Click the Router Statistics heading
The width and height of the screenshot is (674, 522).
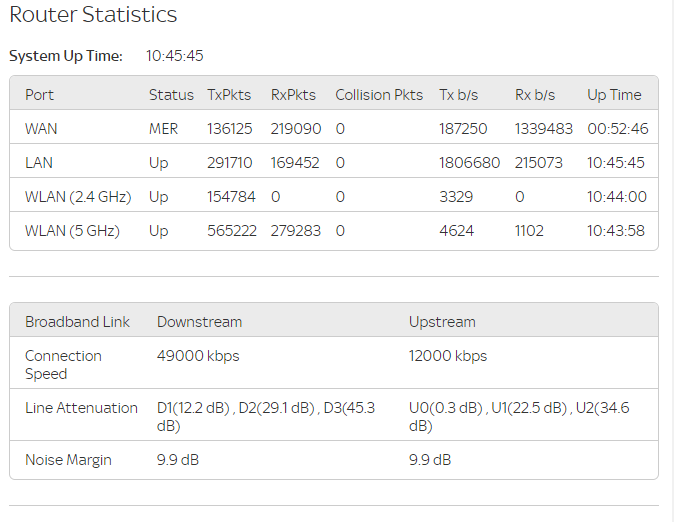[93, 15]
